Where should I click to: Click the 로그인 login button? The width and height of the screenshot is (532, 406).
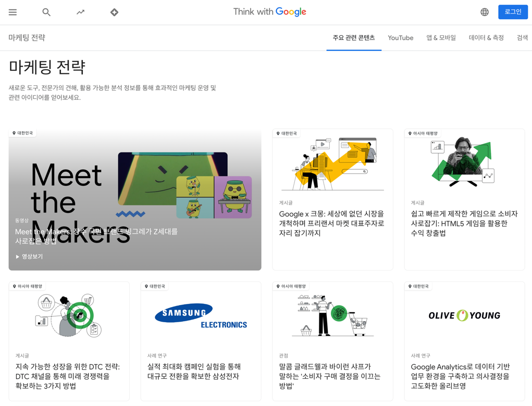pyautogui.click(x=513, y=12)
